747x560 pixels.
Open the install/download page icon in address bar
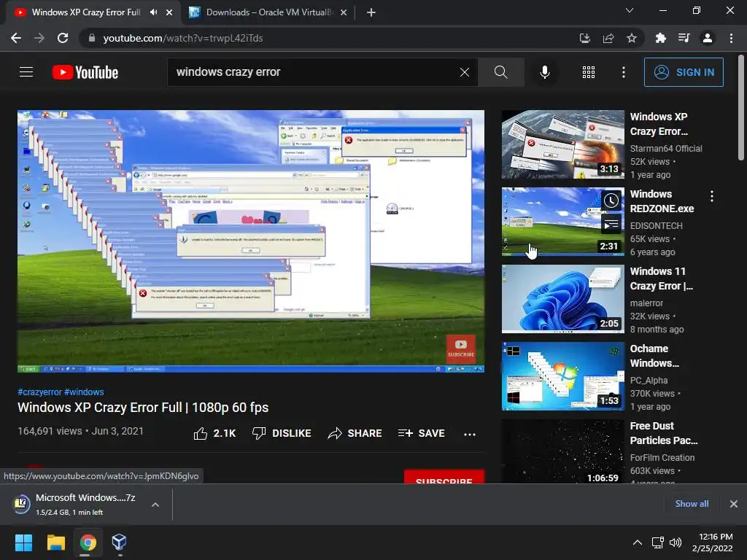[584, 38]
